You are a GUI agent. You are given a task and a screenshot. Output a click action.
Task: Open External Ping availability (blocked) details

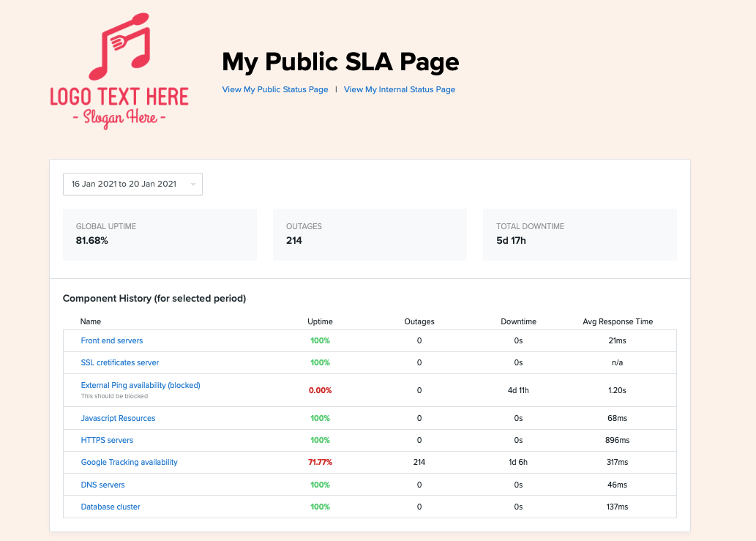[x=141, y=385]
